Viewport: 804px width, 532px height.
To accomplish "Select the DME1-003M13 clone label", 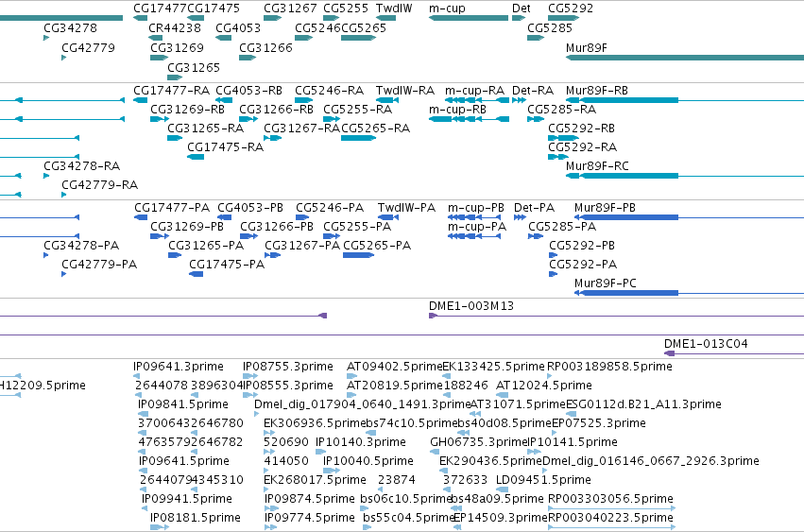I will pos(471,306).
